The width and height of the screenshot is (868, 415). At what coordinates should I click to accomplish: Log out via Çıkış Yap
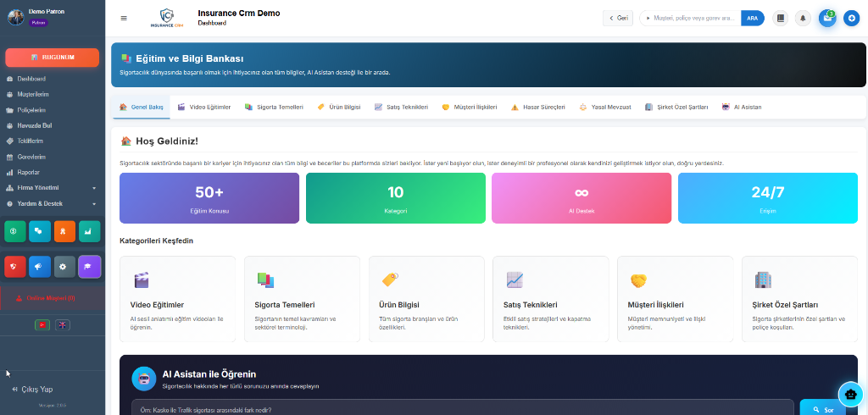pos(33,390)
